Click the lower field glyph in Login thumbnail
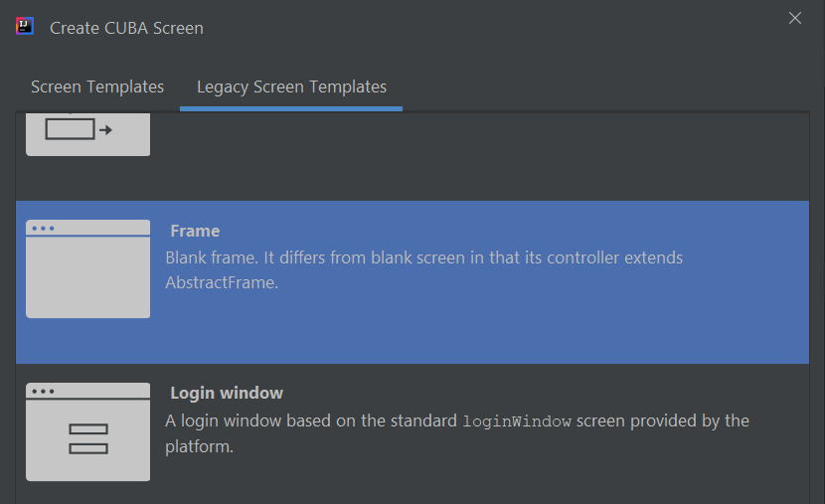The image size is (825, 504). coord(88,448)
